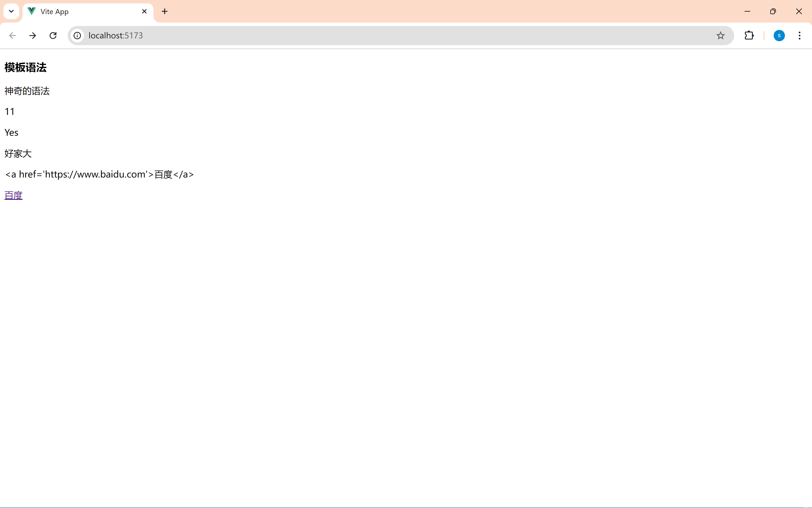812x508 pixels.
Task: Click the raw anchor tag text line
Action: (99, 174)
